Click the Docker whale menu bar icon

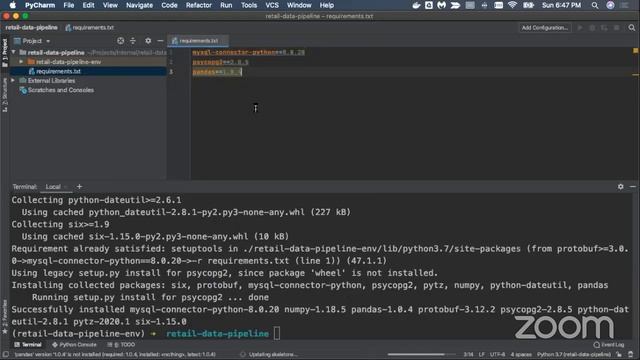pyautogui.click(x=416, y=5)
